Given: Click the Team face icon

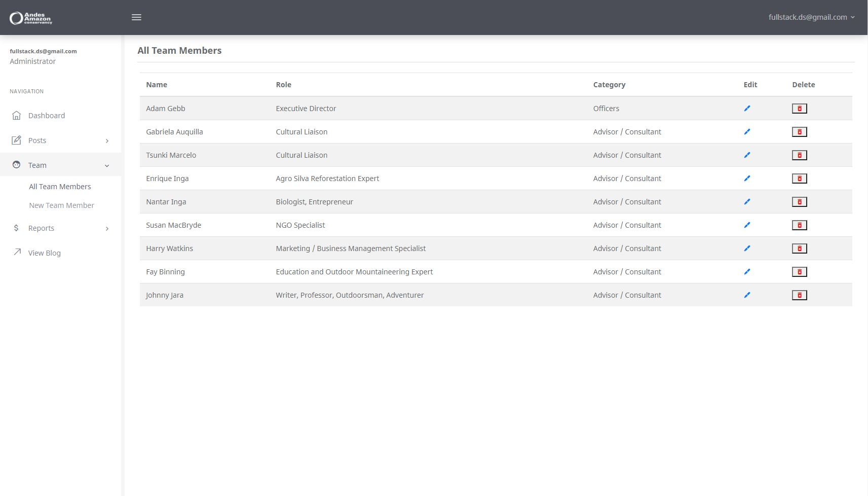Looking at the screenshot, I should pyautogui.click(x=16, y=165).
